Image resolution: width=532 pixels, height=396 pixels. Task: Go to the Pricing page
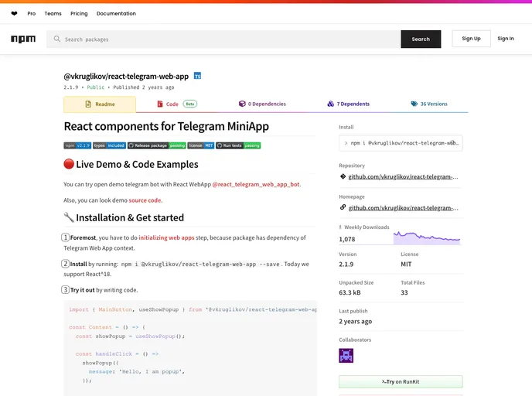[79, 14]
